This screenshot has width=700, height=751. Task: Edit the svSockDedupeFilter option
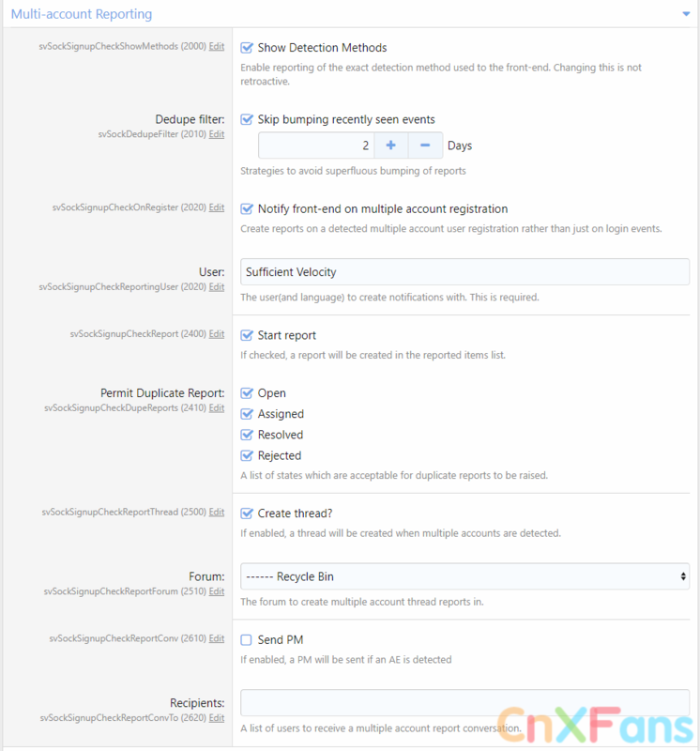point(217,134)
